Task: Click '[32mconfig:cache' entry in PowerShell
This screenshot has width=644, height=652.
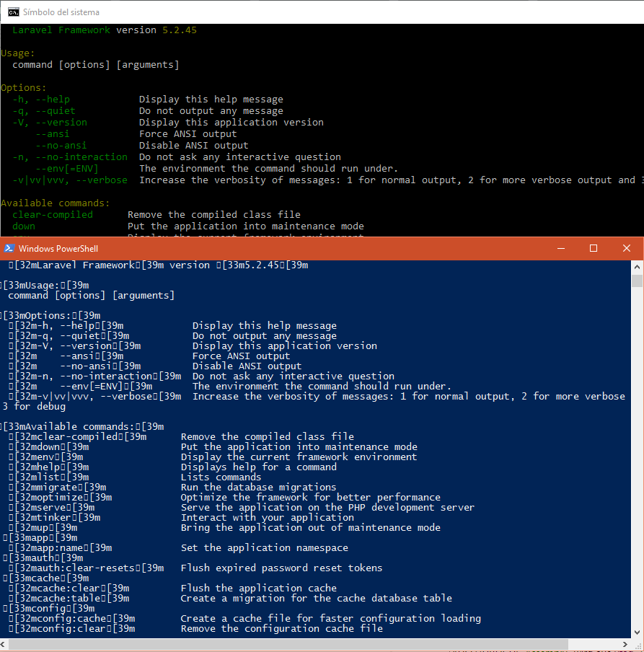Action: 72,619
